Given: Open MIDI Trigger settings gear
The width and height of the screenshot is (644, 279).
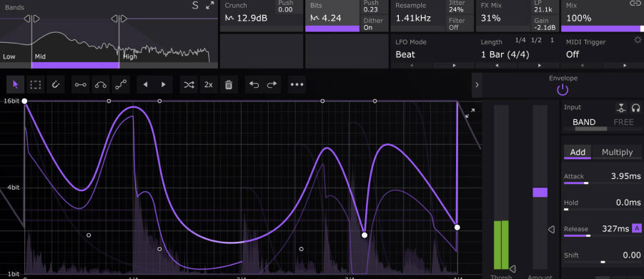Looking at the screenshot, I should point(638,40).
